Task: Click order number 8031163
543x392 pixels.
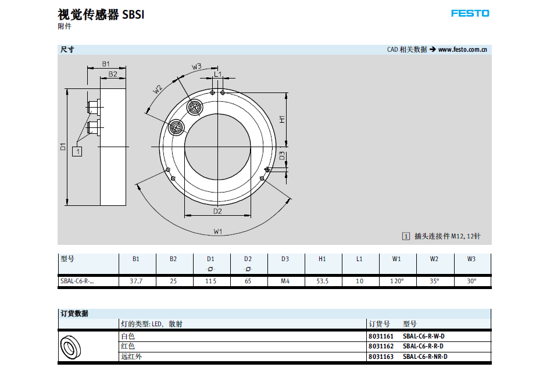Action: 381,357
